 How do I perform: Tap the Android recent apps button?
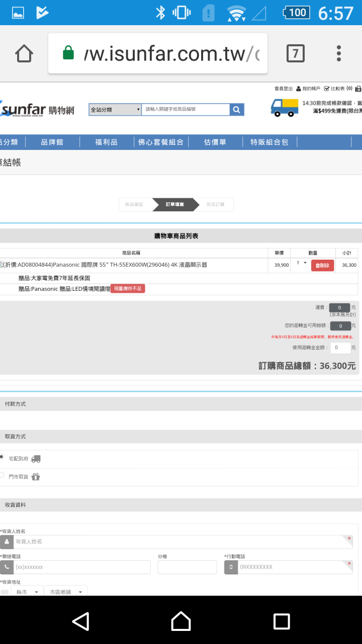[282, 621]
